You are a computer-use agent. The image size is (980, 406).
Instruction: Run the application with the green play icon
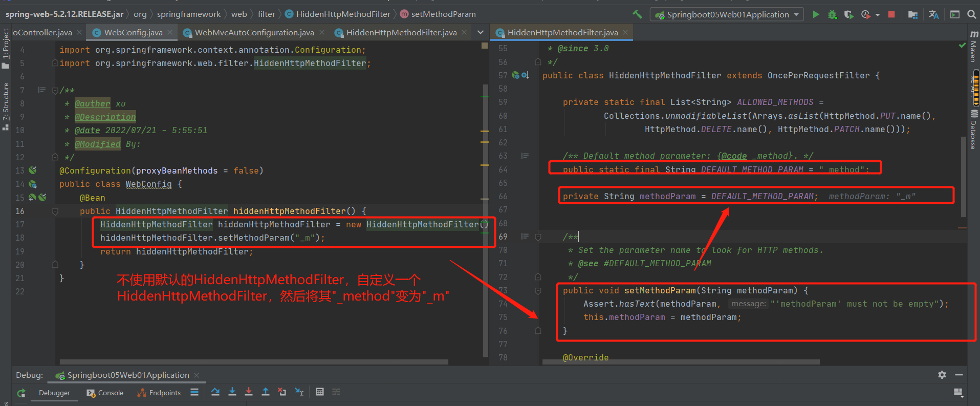816,14
